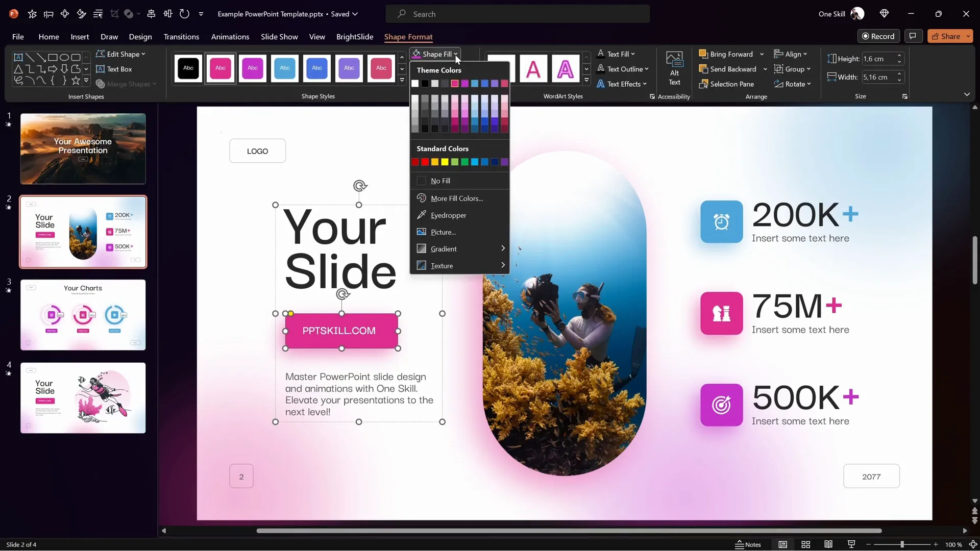Toggle the Record button
This screenshot has height=551, width=980.
(x=878, y=36)
